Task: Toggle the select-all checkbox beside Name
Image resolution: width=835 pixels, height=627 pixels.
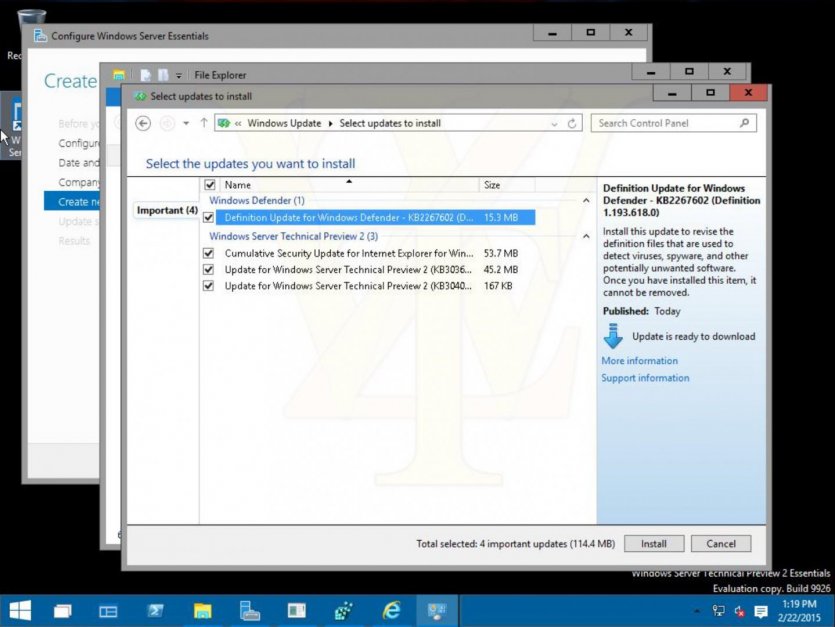Action: pyautogui.click(x=209, y=185)
